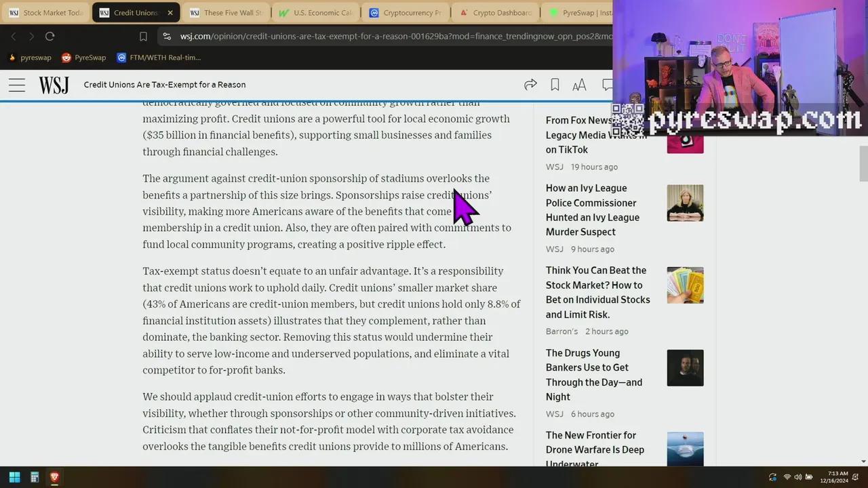Open the Windows Start menu
Viewport: 868px width, 488px height.
(14, 477)
